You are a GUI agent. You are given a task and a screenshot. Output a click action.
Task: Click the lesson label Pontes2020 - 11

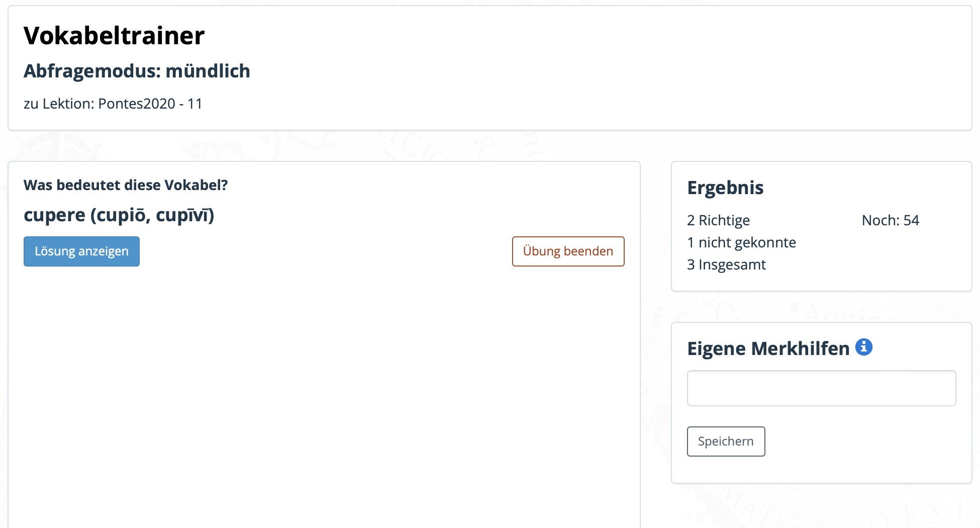coord(150,104)
